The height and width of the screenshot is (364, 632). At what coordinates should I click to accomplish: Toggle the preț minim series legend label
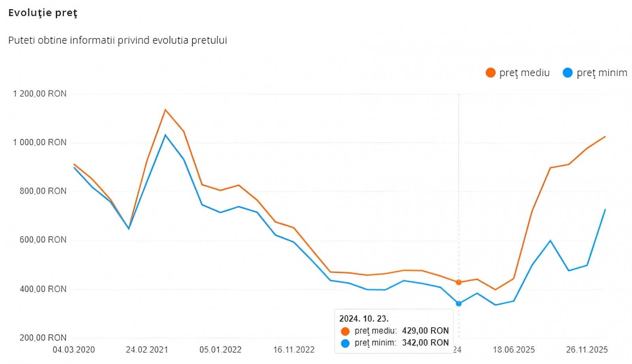click(602, 73)
